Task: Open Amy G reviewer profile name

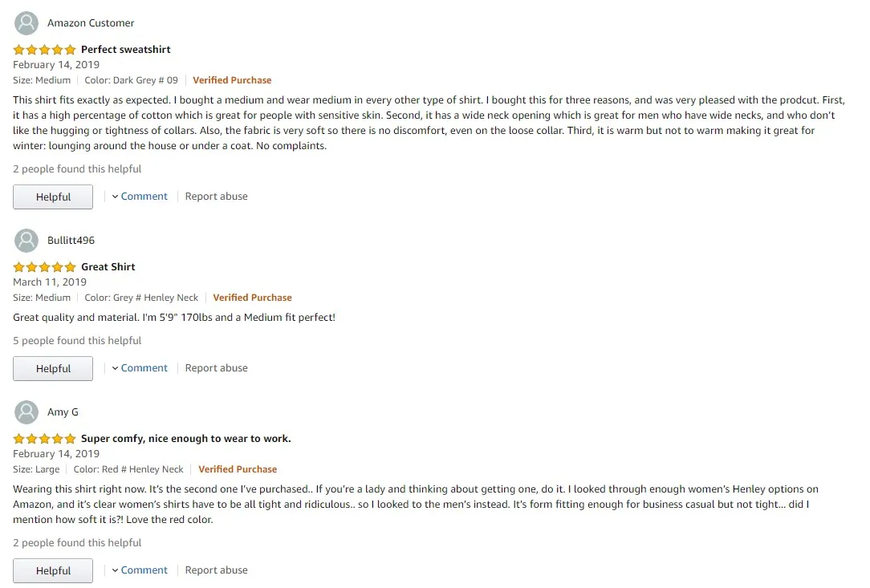Action: pyautogui.click(x=63, y=412)
